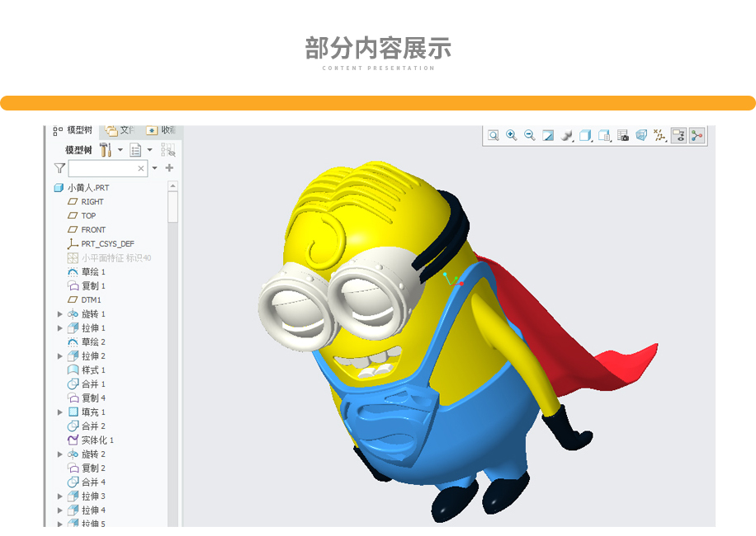Switch to the 模型树 tab
Screen dimensions: 756x536
tap(73, 130)
